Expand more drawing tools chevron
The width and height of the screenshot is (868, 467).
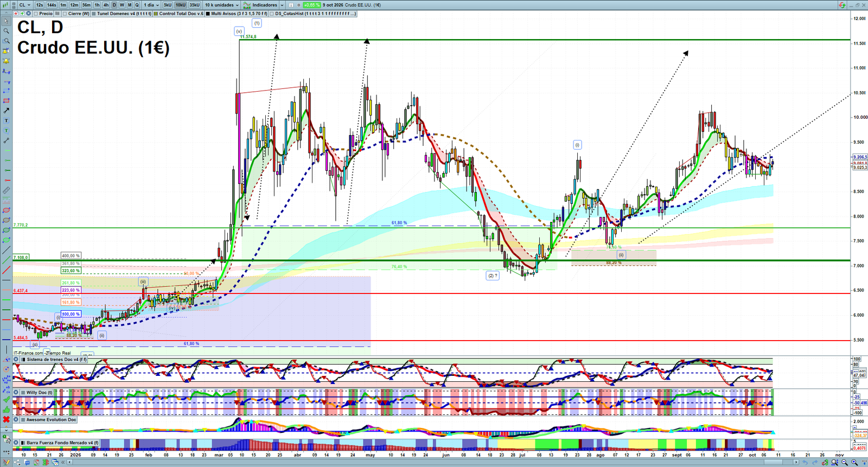(x=6, y=430)
